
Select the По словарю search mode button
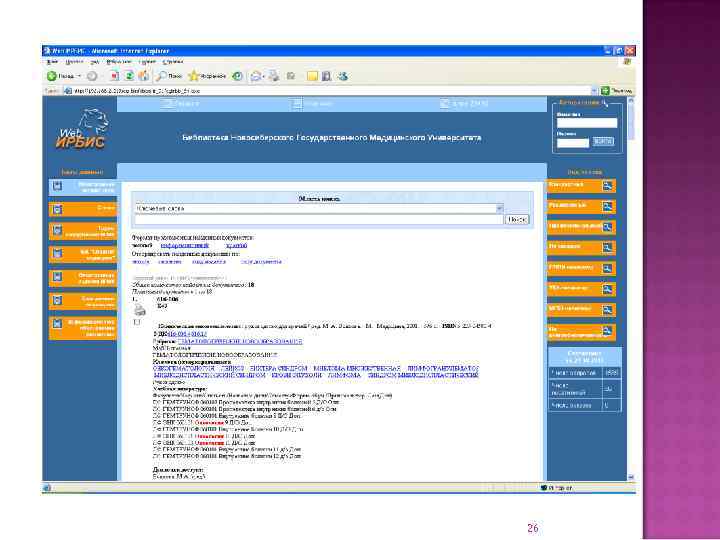[581, 248]
